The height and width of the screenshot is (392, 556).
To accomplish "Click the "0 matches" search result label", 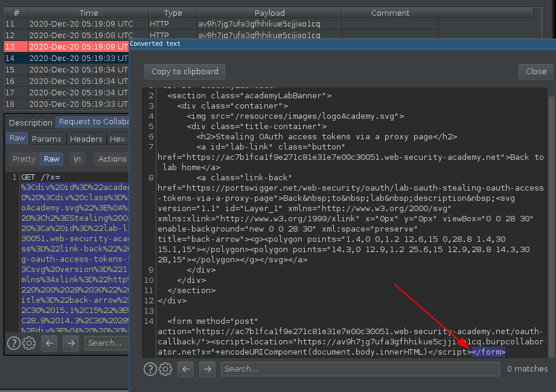I will tap(527, 369).
